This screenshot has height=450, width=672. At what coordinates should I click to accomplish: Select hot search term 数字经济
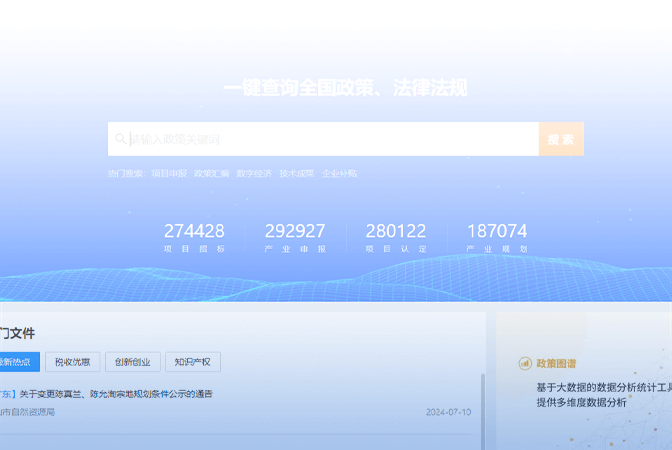(254, 173)
